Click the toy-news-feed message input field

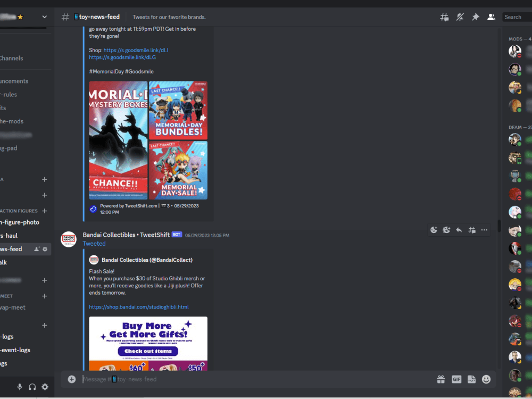213,379
